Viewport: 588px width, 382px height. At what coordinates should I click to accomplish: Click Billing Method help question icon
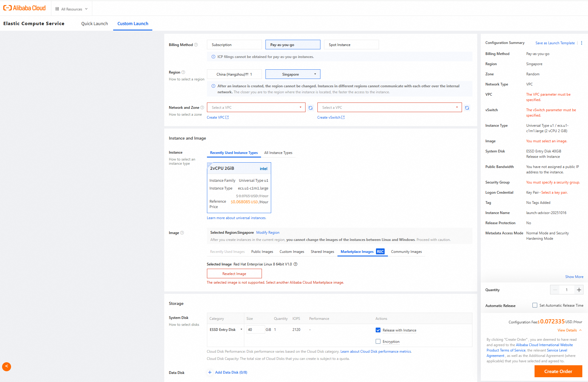click(196, 45)
